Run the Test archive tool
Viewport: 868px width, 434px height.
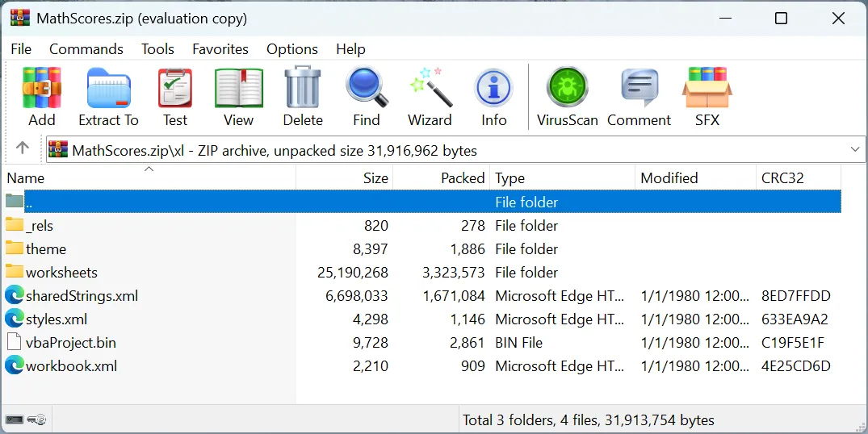pos(175,87)
